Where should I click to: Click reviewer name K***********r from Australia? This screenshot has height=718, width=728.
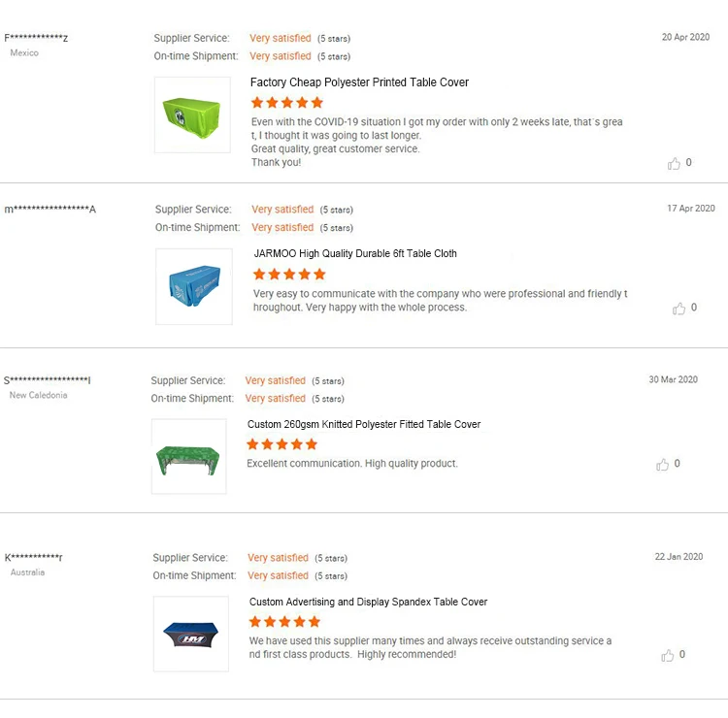click(x=34, y=558)
